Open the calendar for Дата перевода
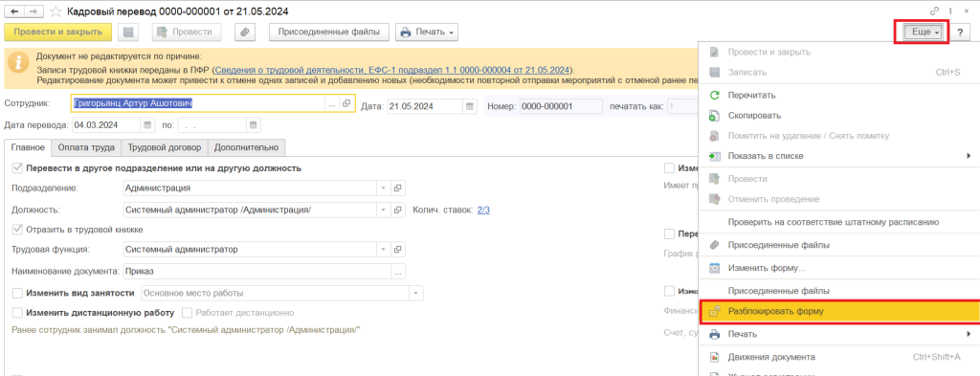The width and height of the screenshot is (980, 376). coord(147,125)
